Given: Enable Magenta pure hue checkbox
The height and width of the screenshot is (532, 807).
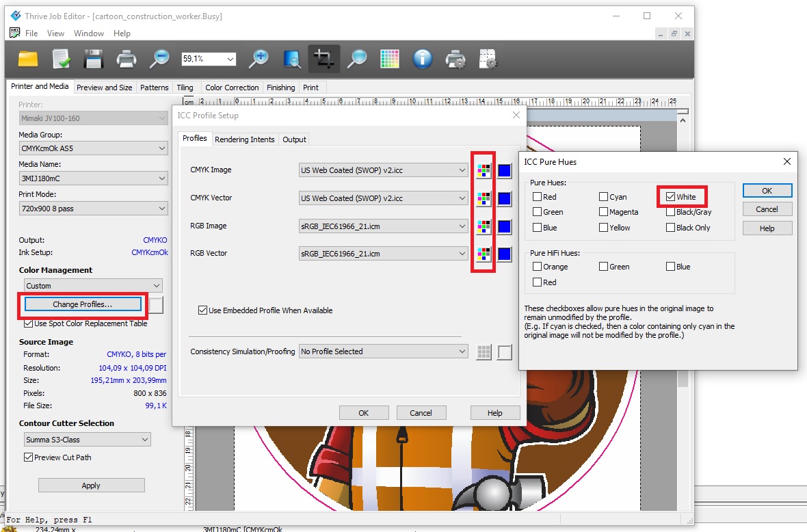Looking at the screenshot, I should pos(603,212).
